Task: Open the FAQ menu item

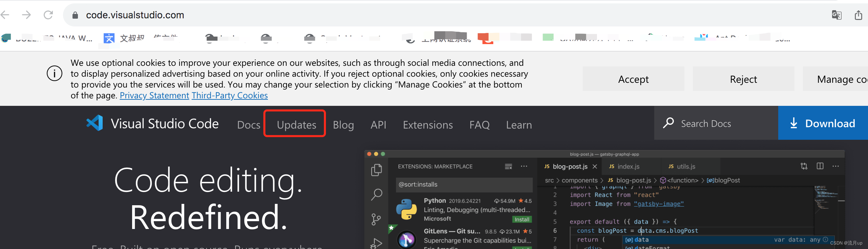Action: pyautogui.click(x=479, y=125)
